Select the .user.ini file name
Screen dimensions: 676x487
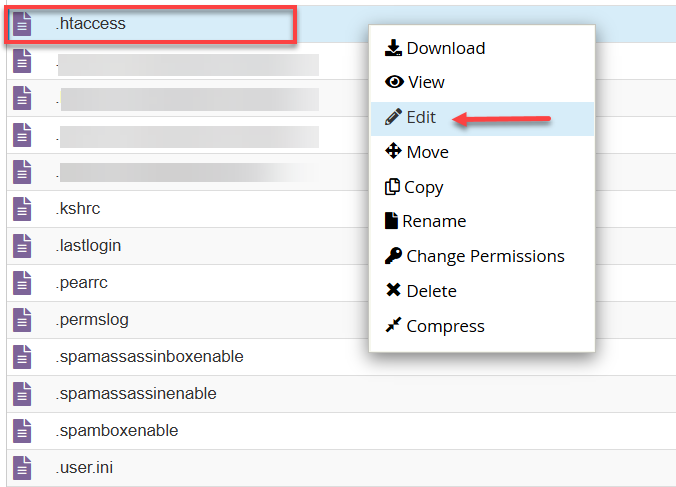pyautogui.click(x=83, y=468)
